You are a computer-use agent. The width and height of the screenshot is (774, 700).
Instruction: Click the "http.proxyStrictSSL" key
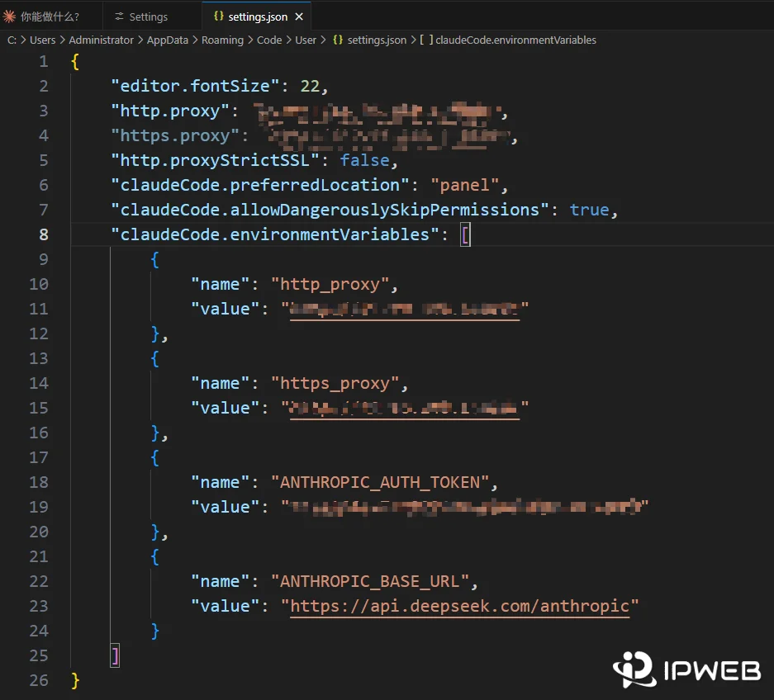(216, 160)
